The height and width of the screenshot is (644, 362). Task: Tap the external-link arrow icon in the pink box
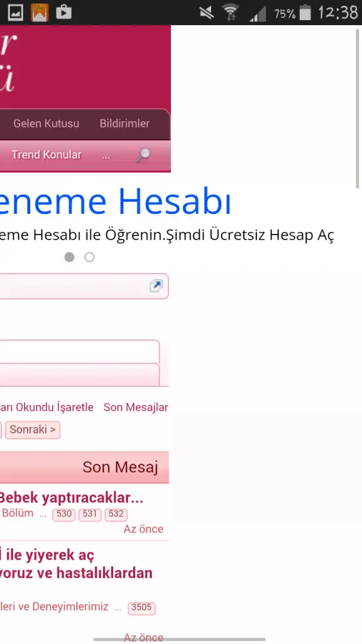pyautogui.click(x=156, y=286)
